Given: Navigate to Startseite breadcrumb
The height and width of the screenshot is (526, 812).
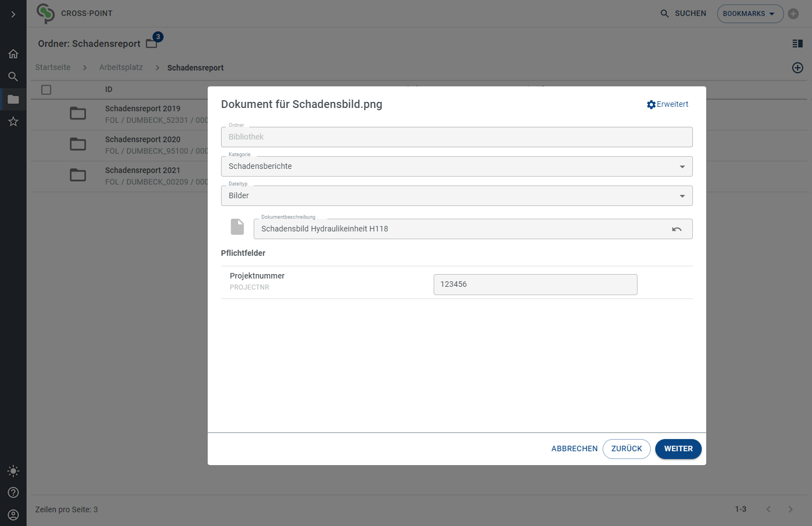Looking at the screenshot, I should click(x=53, y=68).
